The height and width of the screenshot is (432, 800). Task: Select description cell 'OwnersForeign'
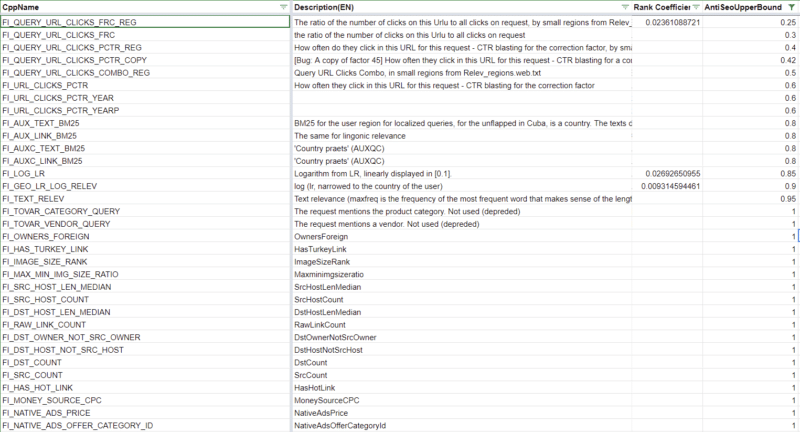pos(461,236)
